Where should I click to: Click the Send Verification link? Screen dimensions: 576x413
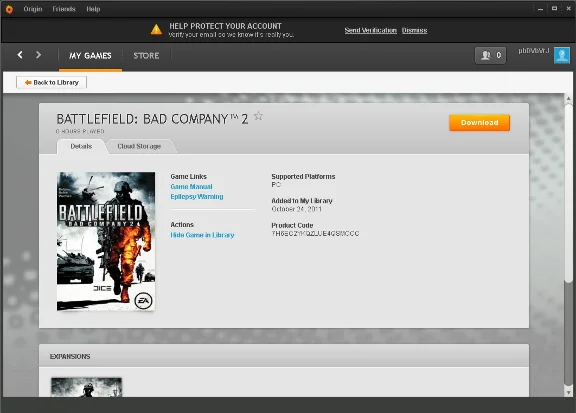(371, 30)
